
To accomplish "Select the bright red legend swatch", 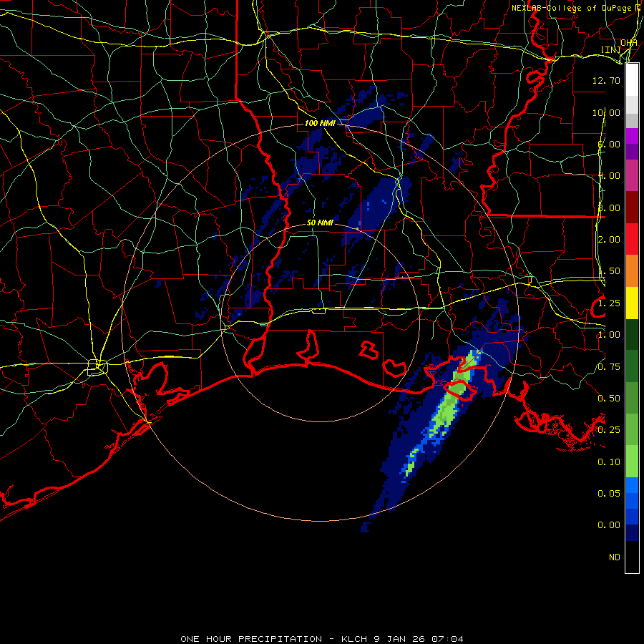I will [632, 239].
